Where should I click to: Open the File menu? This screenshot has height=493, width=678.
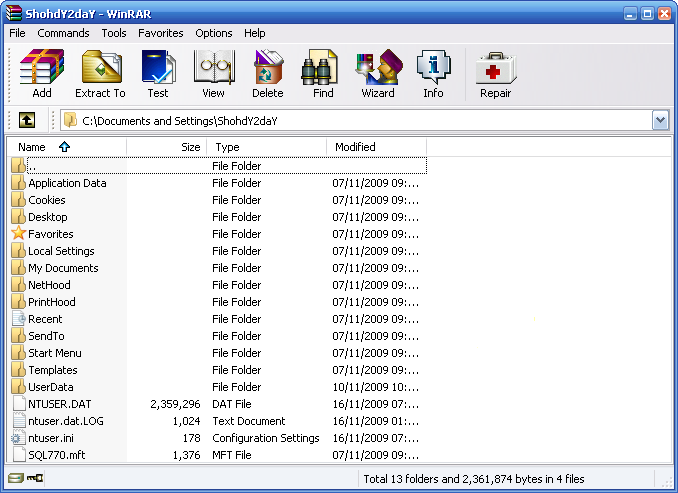pos(17,33)
